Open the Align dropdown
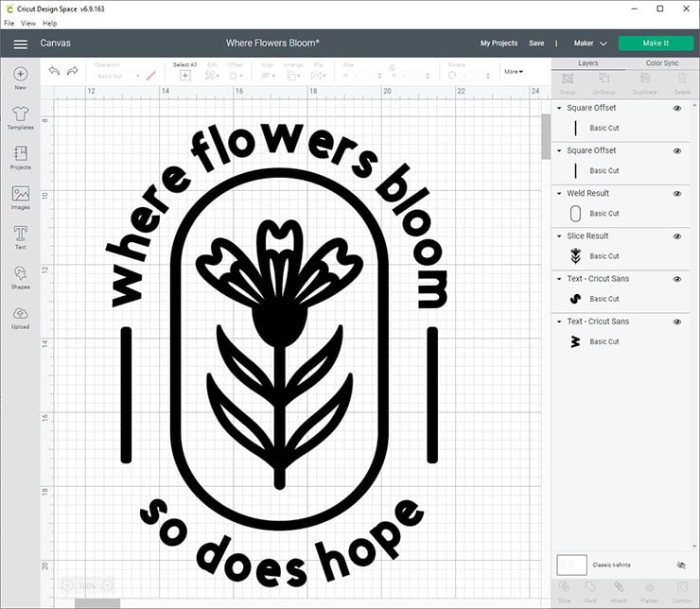 268,76
